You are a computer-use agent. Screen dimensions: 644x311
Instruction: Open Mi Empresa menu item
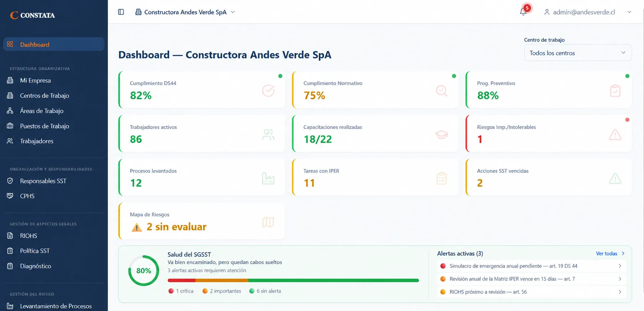pos(54,80)
